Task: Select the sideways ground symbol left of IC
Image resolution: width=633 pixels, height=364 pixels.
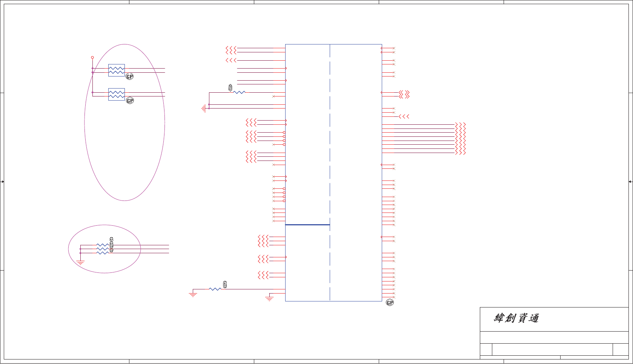Action: [204, 109]
